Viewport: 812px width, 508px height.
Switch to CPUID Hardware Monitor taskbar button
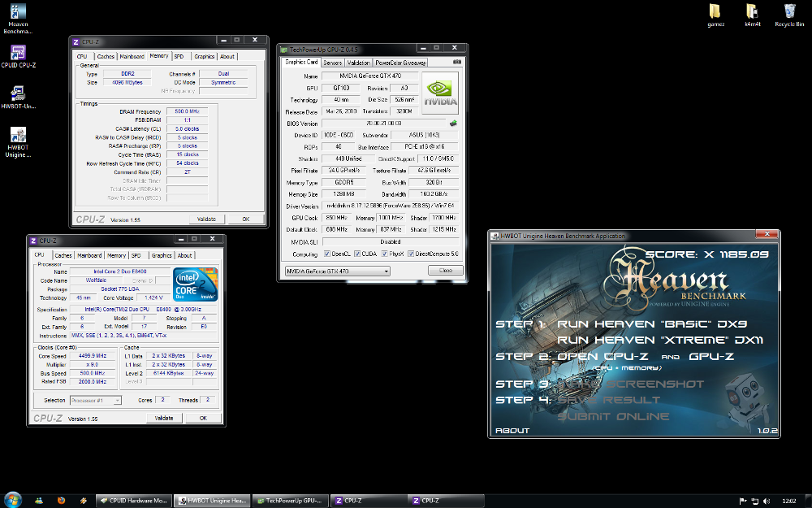click(x=134, y=501)
